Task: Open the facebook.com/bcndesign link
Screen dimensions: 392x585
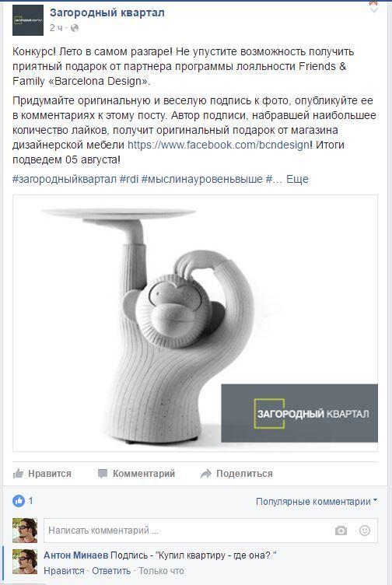Action: point(219,145)
